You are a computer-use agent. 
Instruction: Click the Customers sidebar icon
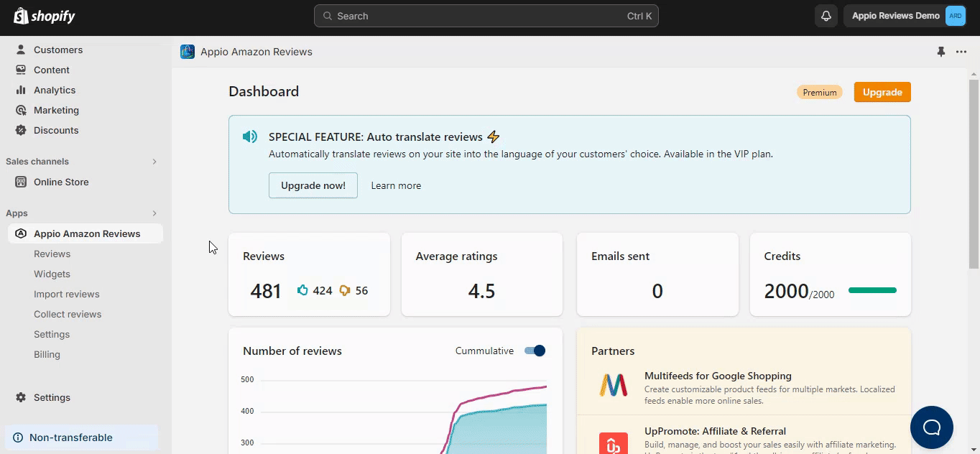tap(21, 50)
